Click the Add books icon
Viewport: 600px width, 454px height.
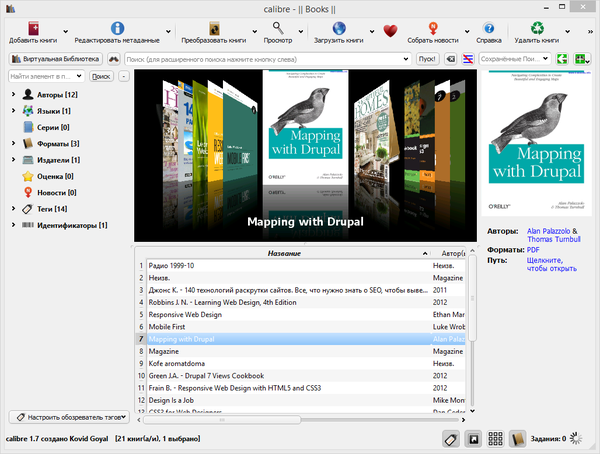33,29
